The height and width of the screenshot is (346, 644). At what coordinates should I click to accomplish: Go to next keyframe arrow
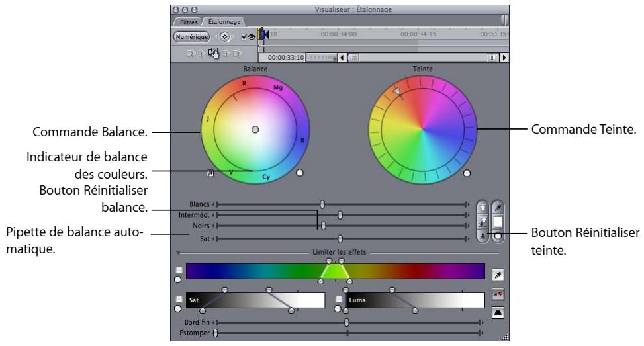(234, 37)
